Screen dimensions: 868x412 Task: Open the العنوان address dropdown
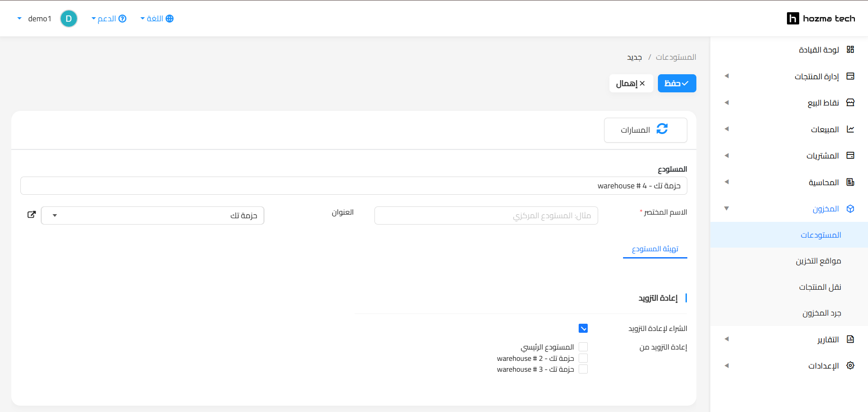(152, 216)
